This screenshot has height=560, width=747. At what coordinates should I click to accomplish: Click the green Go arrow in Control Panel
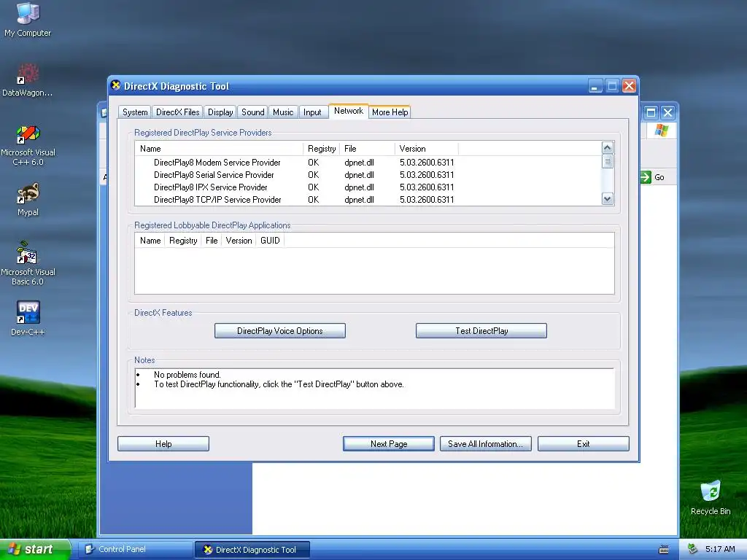(x=646, y=177)
